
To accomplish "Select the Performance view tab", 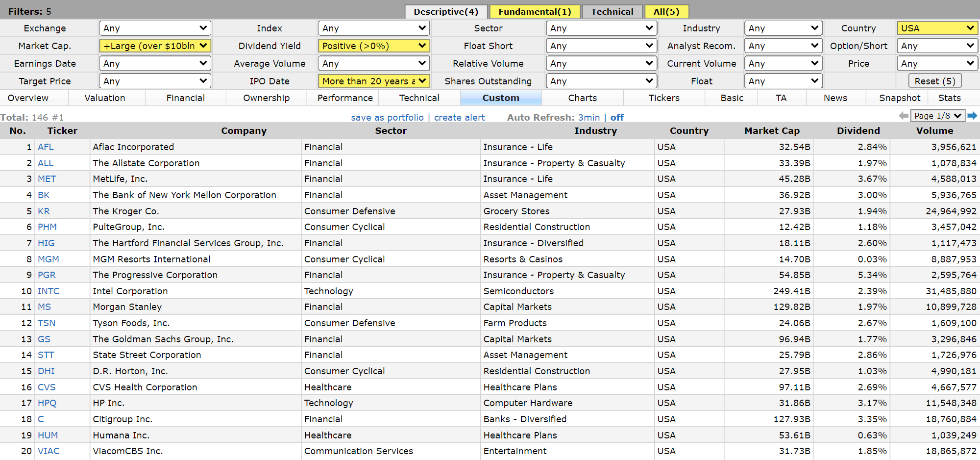I will 345,98.
